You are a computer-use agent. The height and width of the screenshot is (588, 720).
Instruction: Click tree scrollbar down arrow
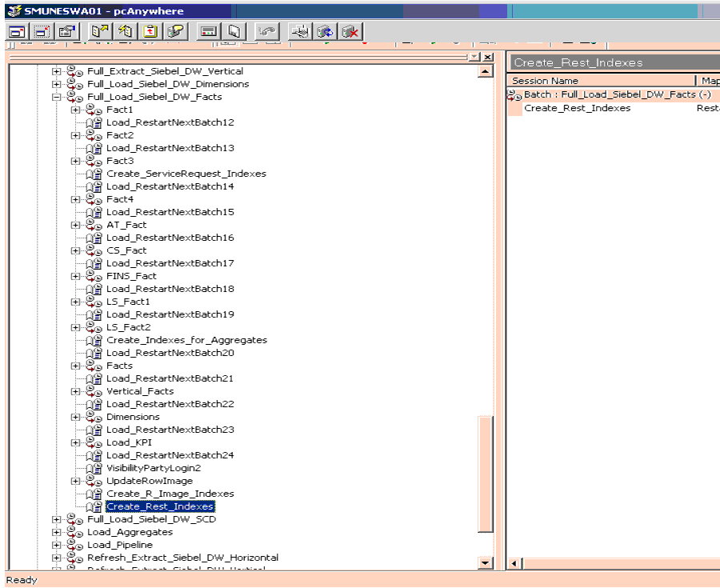[x=486, y=562]
